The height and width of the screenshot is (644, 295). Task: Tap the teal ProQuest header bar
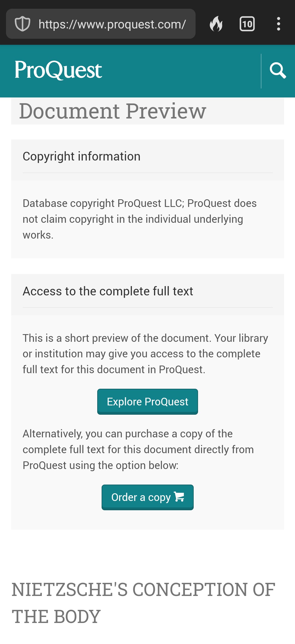click(x=147, y=71)
